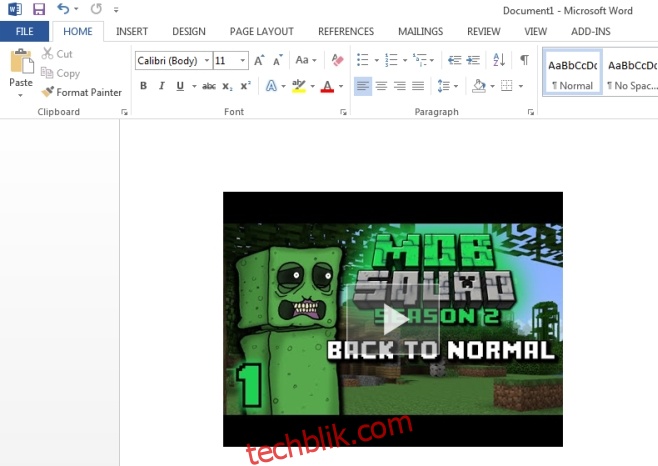This screenshot has width=658, height=466.
Task: Open the Font dialog launcher
Action: (343, 112)
